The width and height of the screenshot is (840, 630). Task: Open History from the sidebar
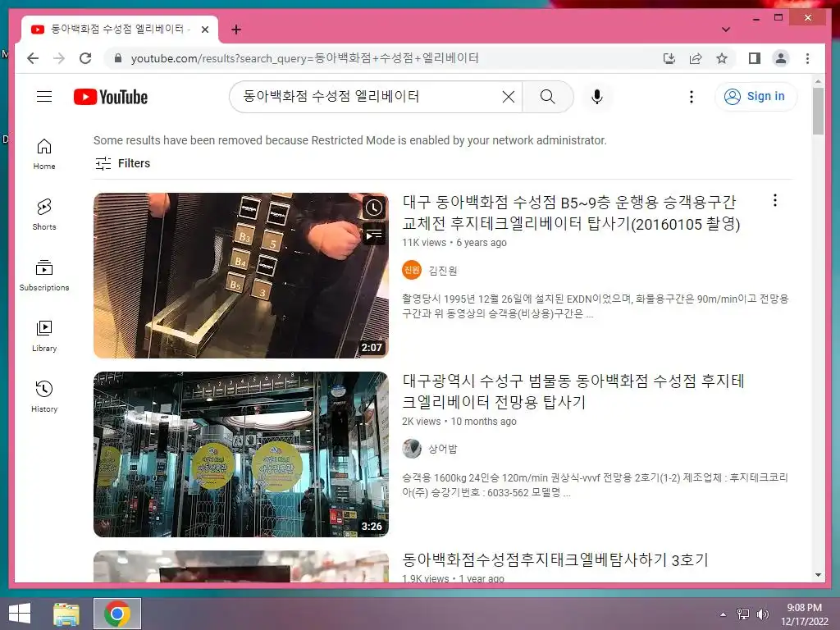[44, 396]
